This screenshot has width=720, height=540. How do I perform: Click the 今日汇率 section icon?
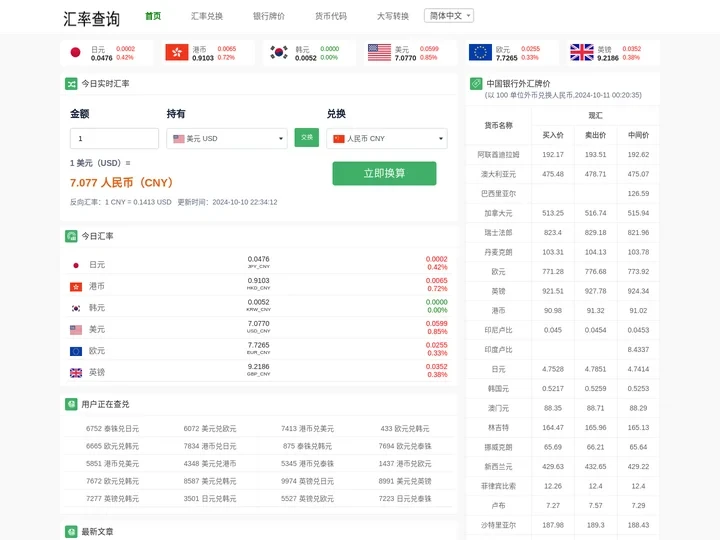71,236
